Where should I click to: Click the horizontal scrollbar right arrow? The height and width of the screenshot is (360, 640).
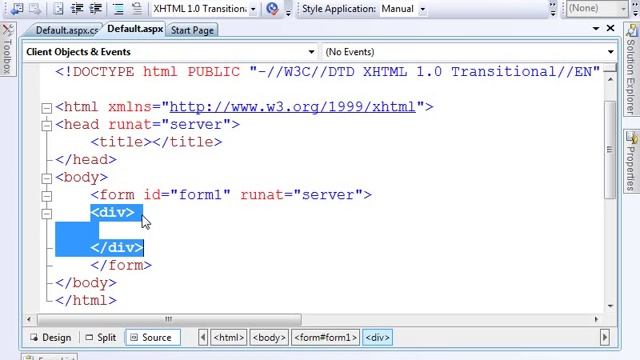click(x=596, y=319)
